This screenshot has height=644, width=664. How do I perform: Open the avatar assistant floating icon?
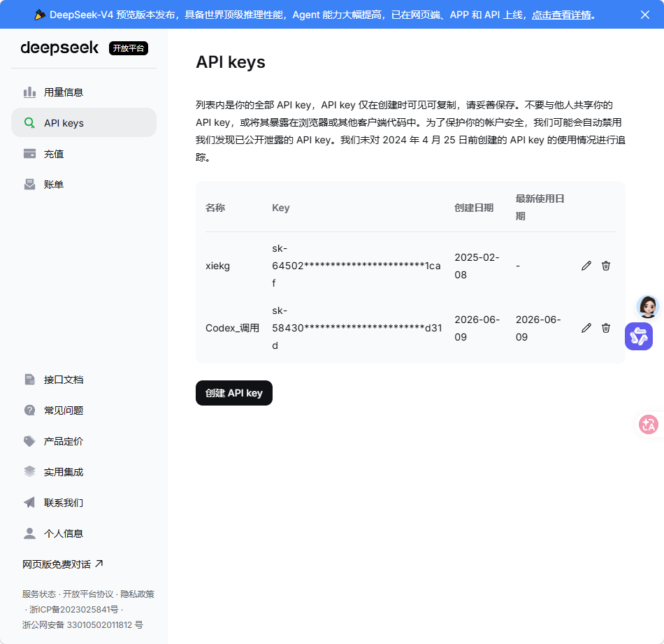click(x=647, y=306)
